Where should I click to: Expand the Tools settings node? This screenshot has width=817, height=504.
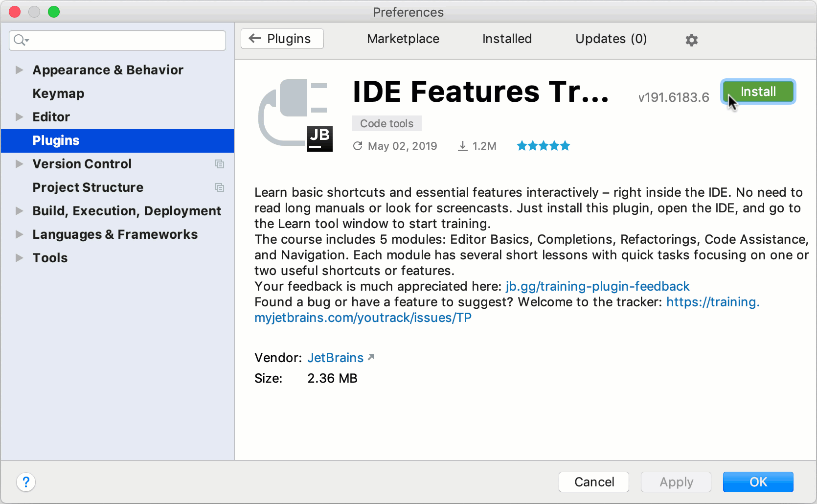[x=19, y=258]
